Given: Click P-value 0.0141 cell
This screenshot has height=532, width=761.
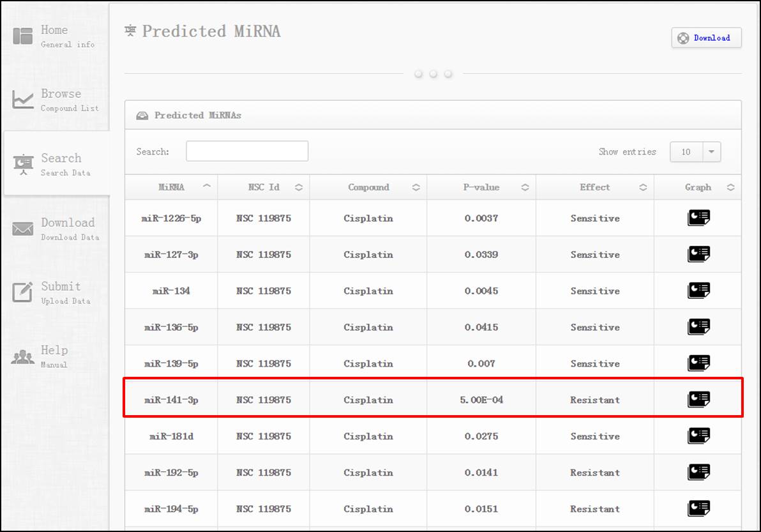Looking at the screenshot, I should (x=481, y=473).
